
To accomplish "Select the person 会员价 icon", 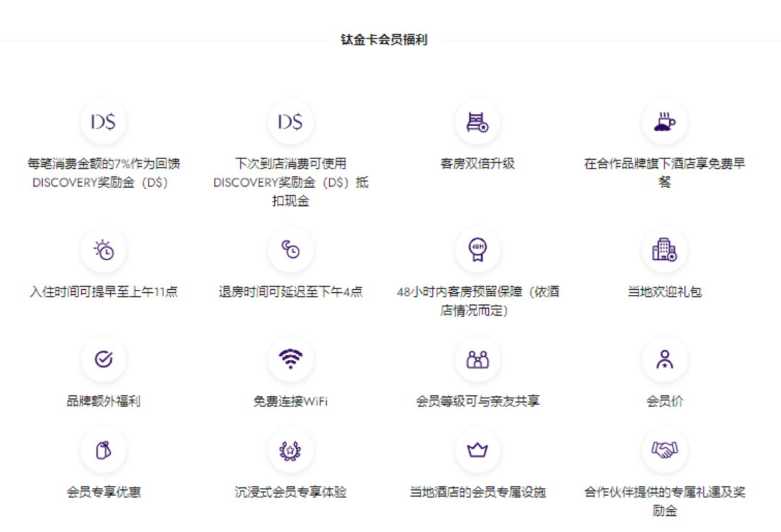I will tap(664, 358).
